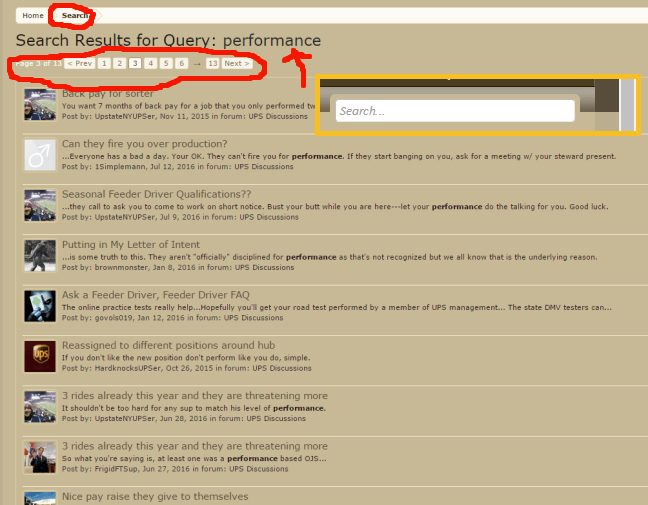The image size is (648, 505).
Task: Open UPS Discussions forum in brownmonster's post
Action: tap(264, 268)
